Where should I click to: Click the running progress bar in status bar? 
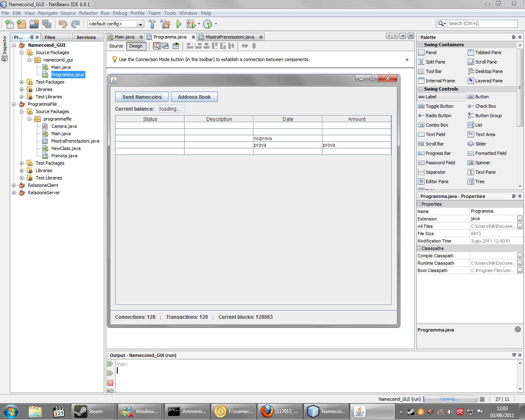pos(450,399)
